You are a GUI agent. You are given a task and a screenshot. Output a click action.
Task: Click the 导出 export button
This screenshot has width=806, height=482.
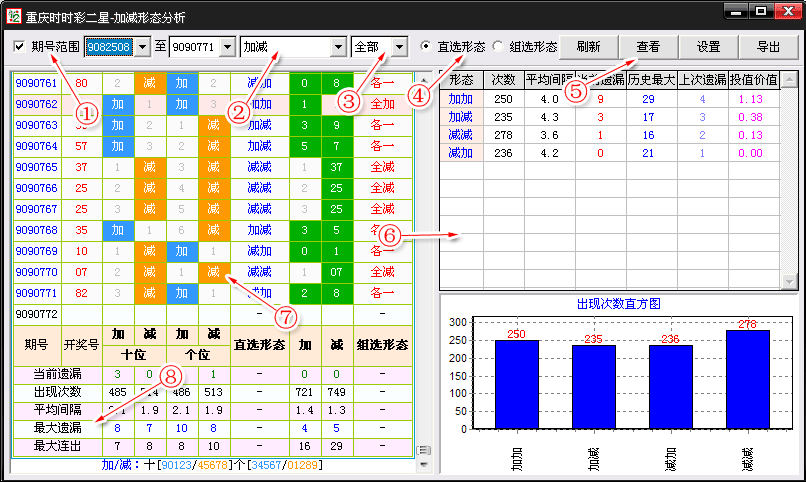[x=768, y=47]
